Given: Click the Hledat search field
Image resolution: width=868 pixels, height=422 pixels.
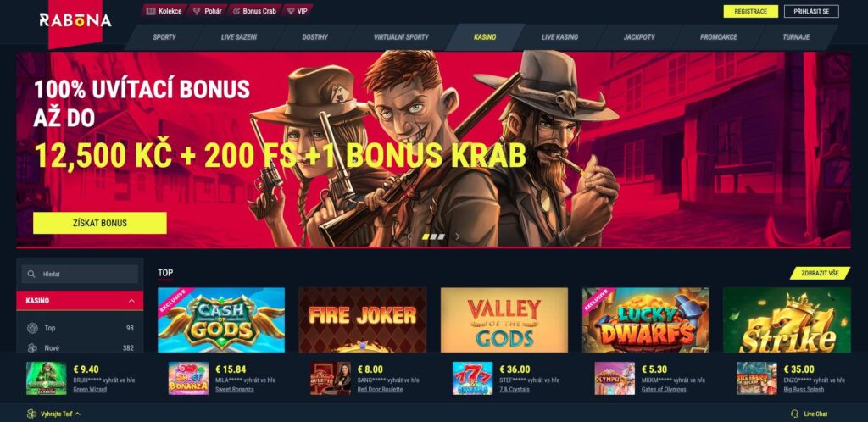Looking at the screenshot, I should [x=80, y=274].
